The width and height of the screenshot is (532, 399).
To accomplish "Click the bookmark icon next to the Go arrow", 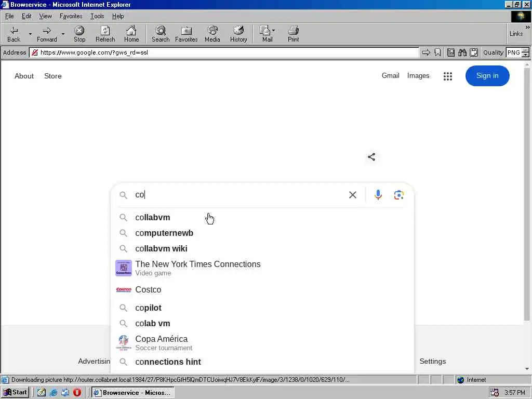I will point(437,52).
